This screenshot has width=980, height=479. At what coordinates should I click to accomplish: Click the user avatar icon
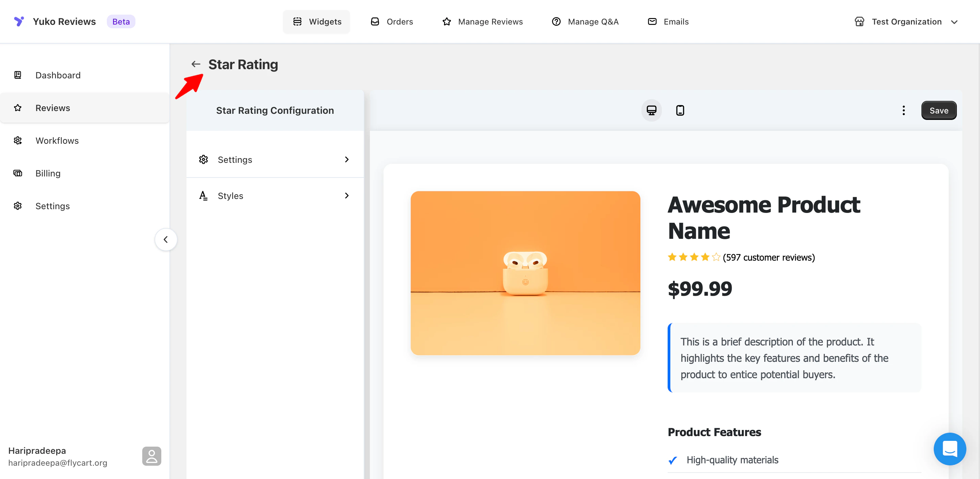tap(151, 456)
